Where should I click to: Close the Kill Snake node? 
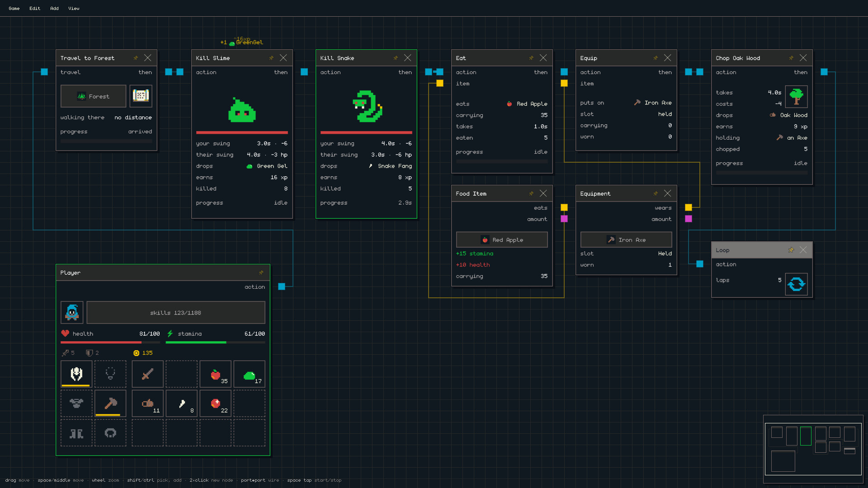click(x=408, y=58)
